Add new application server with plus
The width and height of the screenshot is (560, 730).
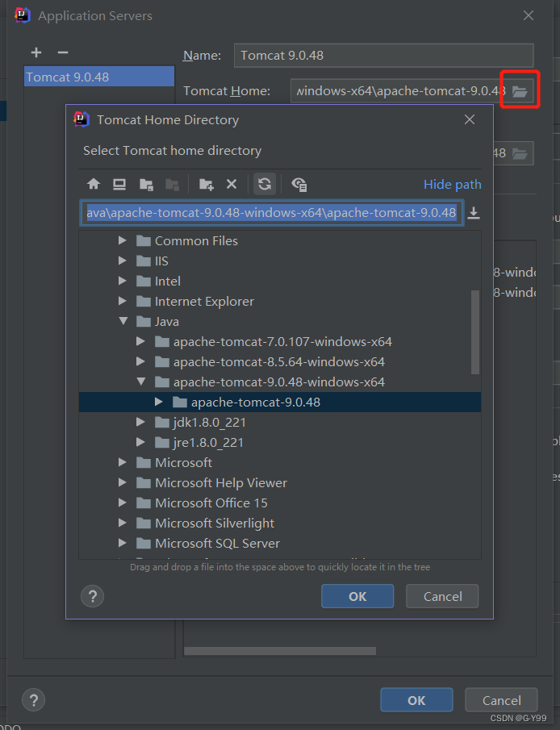point(36,52)
